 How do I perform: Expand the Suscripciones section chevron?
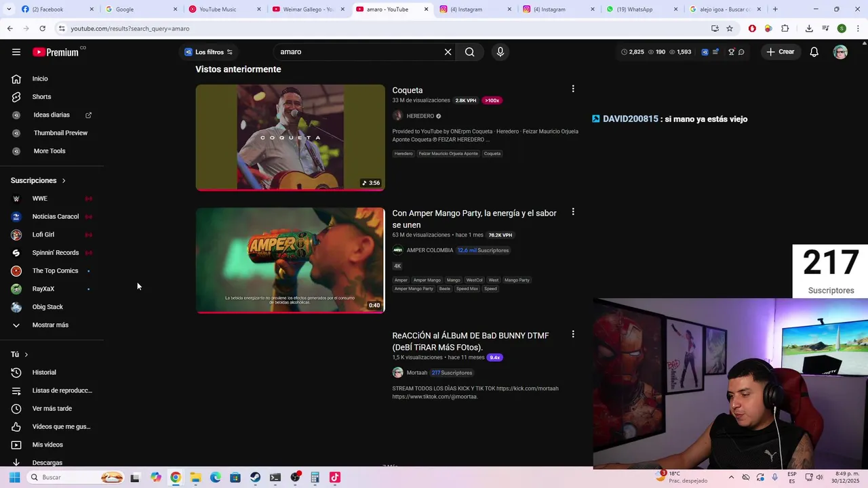tap(64, 181)
